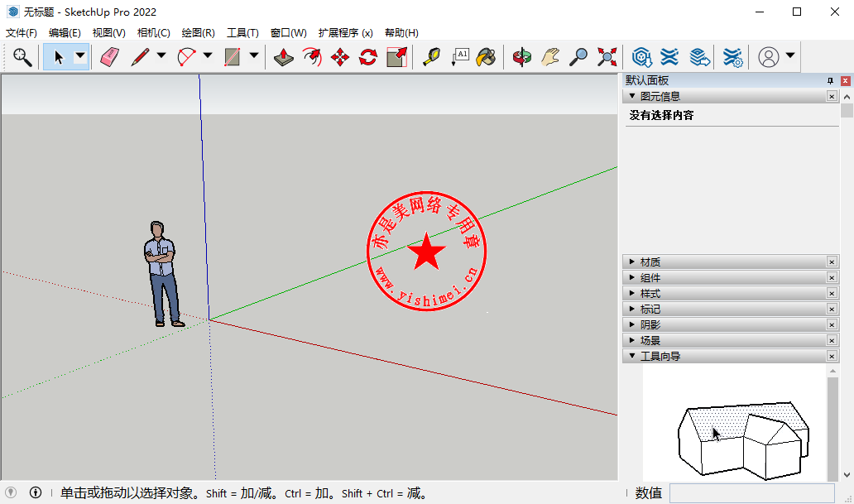Close the 阴影 panel section
854x504 pixels.
pos(832,324)
